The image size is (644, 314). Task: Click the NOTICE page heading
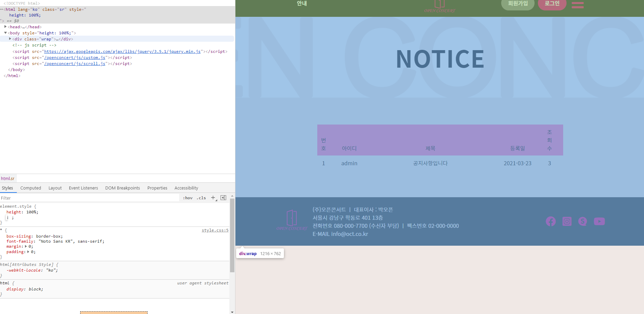[440, 59]
